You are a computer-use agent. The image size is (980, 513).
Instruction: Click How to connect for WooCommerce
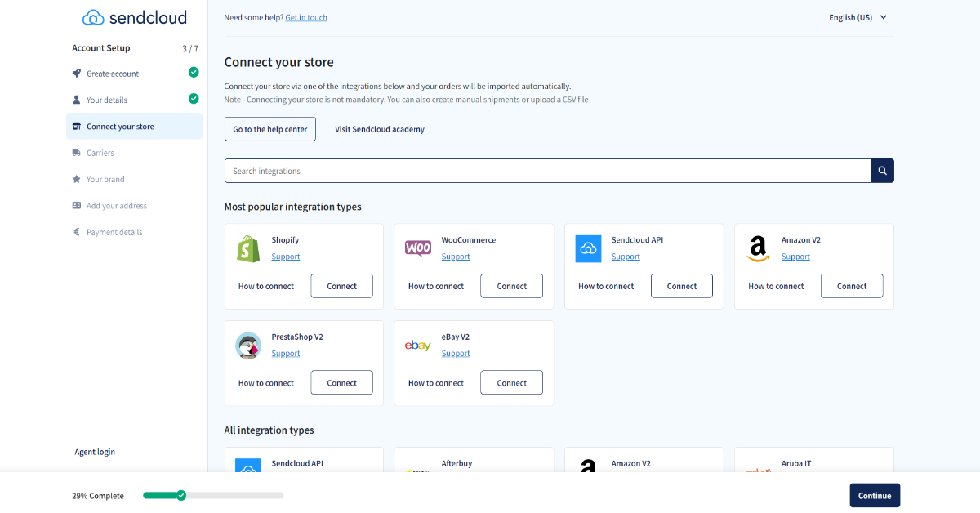click(436, 287)
